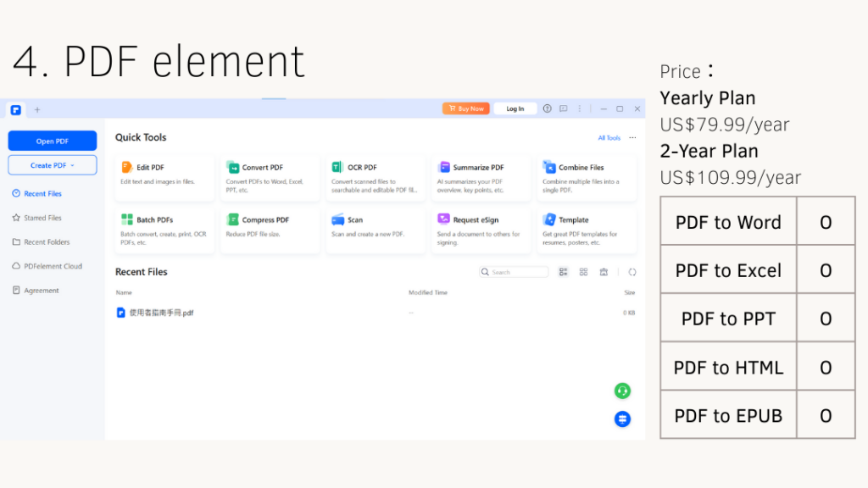
Task: Click the Size column header
Action: [630, 292]
